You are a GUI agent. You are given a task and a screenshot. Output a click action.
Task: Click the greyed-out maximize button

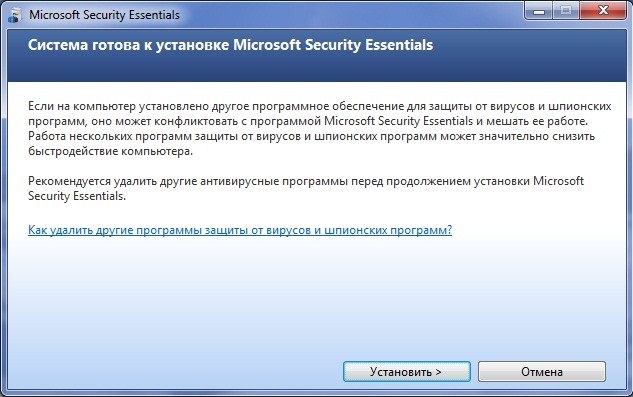(566, 11)
